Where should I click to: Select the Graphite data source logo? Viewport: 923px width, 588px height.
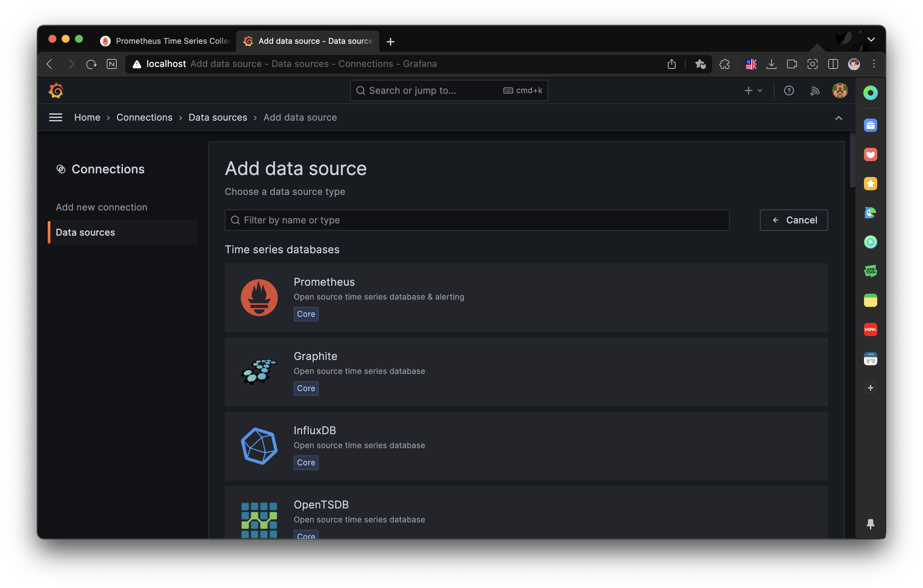pos(259,372)
